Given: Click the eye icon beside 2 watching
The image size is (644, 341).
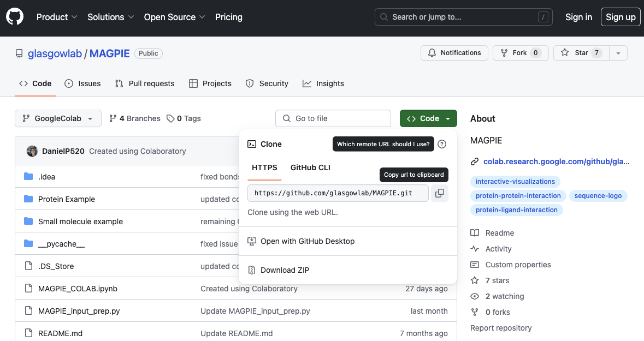Looking at the screenshot, I should pyautogui.click(x=475, y=296).
